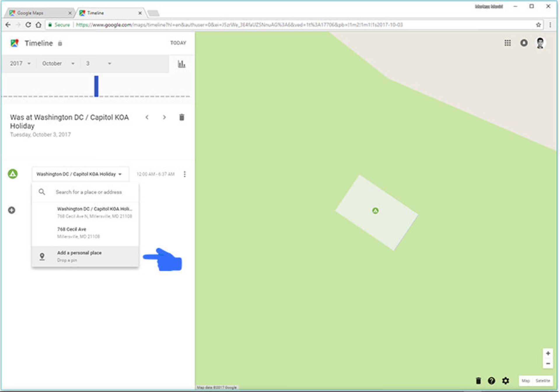560x392 pixels.
Task: Switch to Map view
Action: (526, 381)
